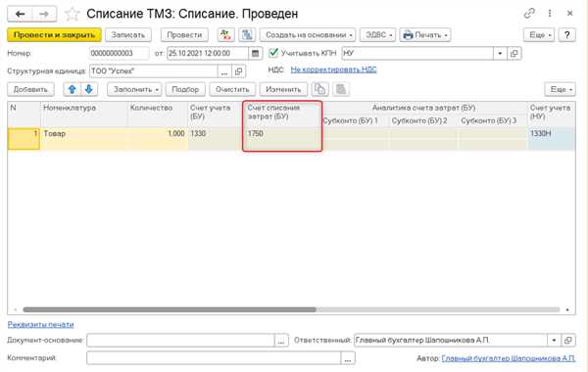The image size is (588, 372).
Task: Go forward with the right arrow button
Action: pyautogui.click(x=44, y=15)
